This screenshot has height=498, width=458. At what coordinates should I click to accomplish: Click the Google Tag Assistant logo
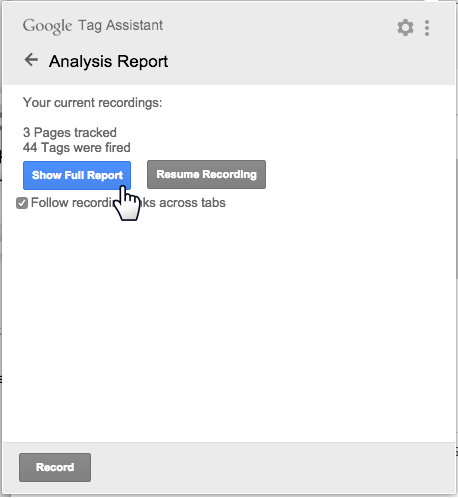[x=93, y=26]
